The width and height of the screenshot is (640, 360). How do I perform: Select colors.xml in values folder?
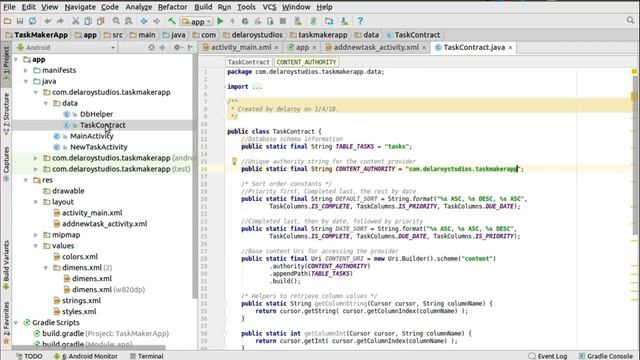80,257
